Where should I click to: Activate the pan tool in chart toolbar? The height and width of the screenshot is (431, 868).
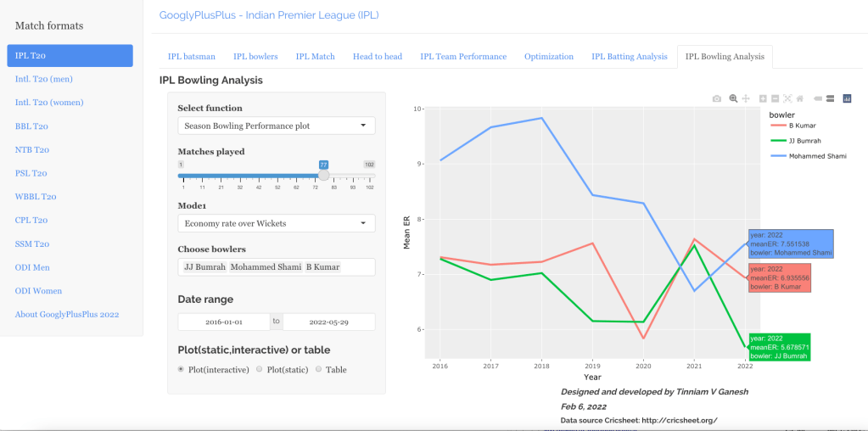click(746, 98)
